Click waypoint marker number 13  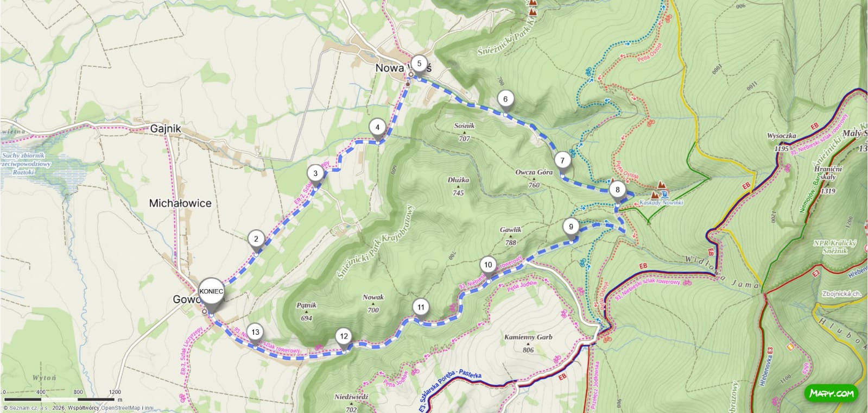point(255,333)
